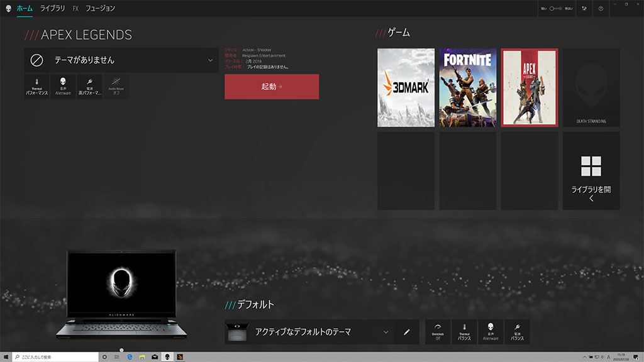Select the Apex Legends game thumbnail

[x=530, y=87]
